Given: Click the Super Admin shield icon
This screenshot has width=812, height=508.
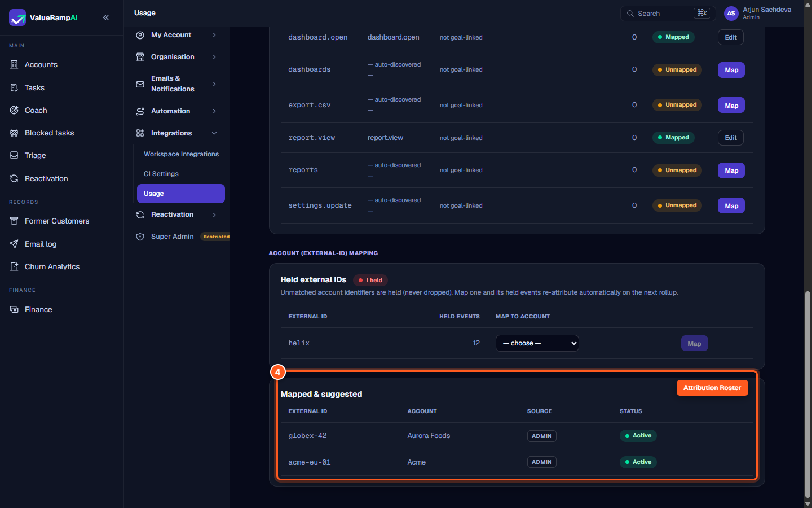Looking at the screenshot, I should (140, 237).
